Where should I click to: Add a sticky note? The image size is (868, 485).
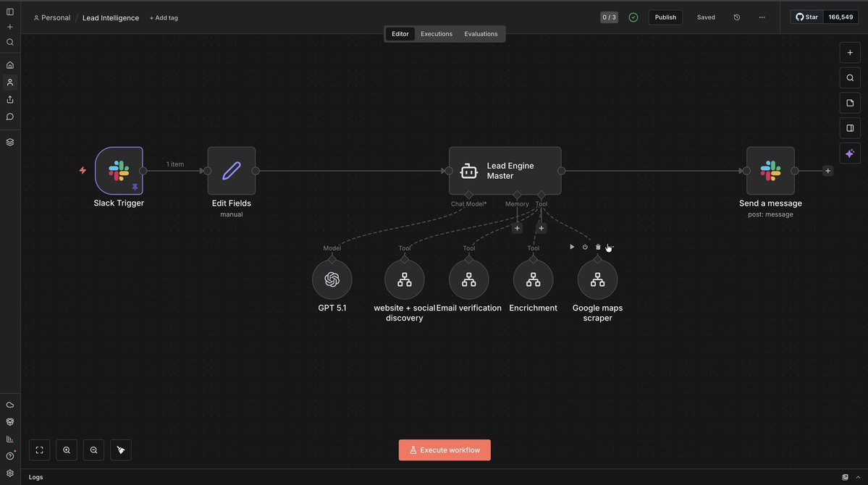(850, 103)
